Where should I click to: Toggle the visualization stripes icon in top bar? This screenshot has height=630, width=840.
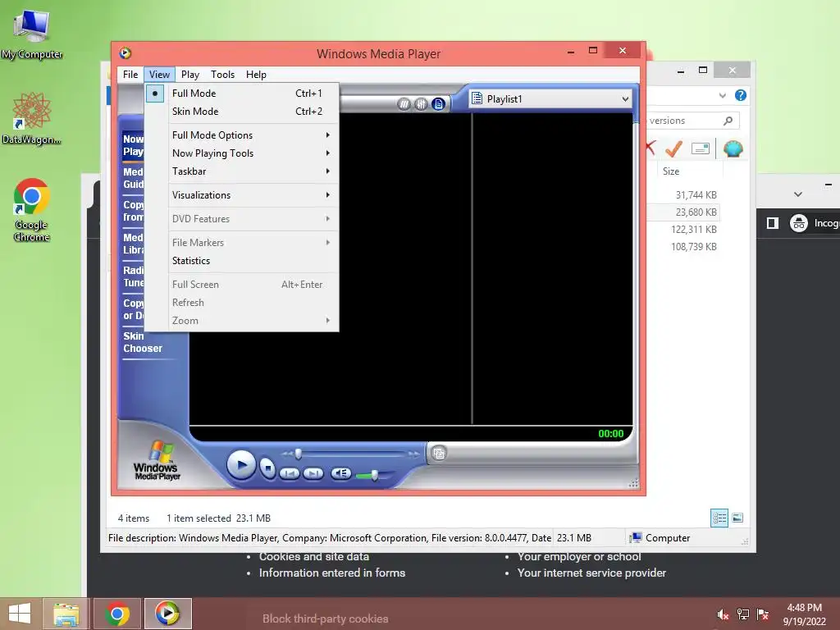(x=404, y=104)
